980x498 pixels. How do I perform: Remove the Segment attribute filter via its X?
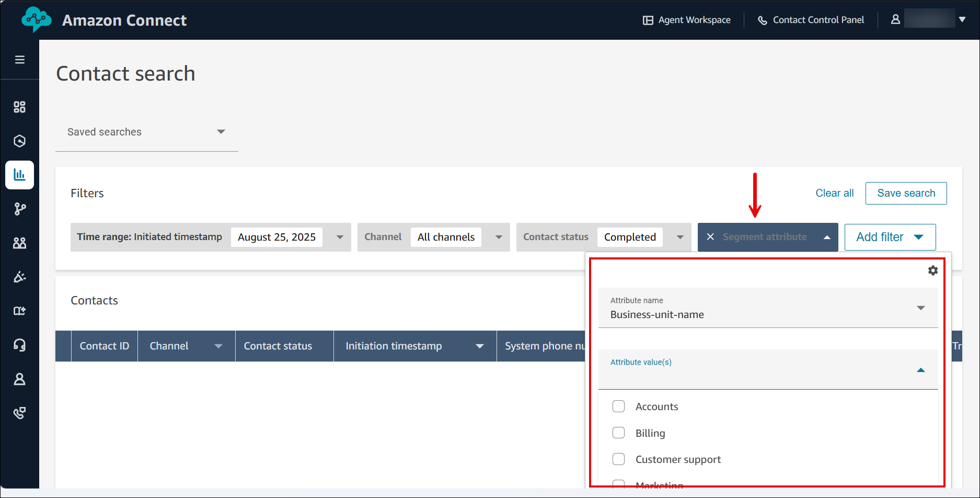click(x=710, y=237)
